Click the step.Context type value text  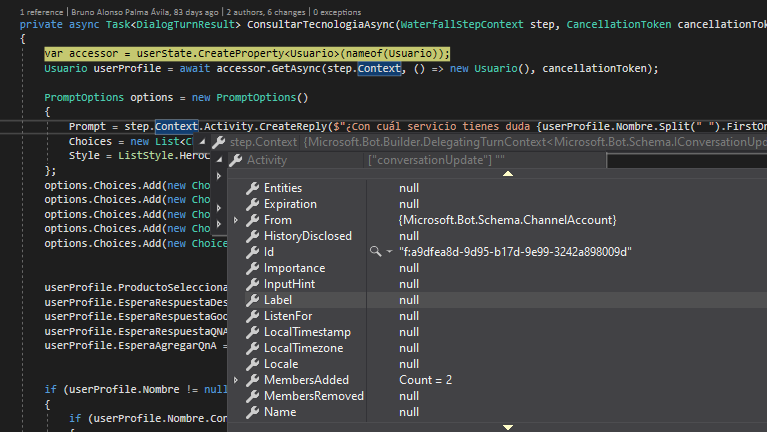point(535,142)
